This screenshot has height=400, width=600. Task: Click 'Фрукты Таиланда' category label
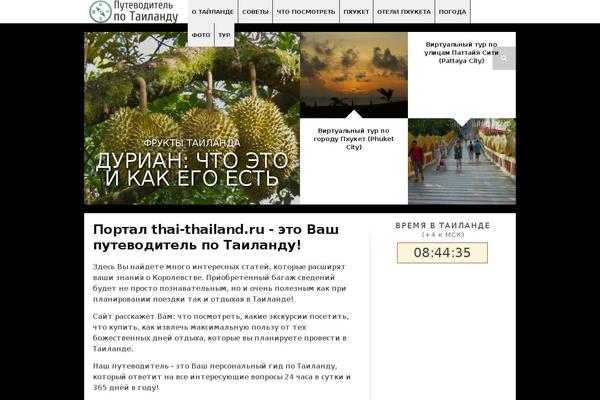click(192, 143)
